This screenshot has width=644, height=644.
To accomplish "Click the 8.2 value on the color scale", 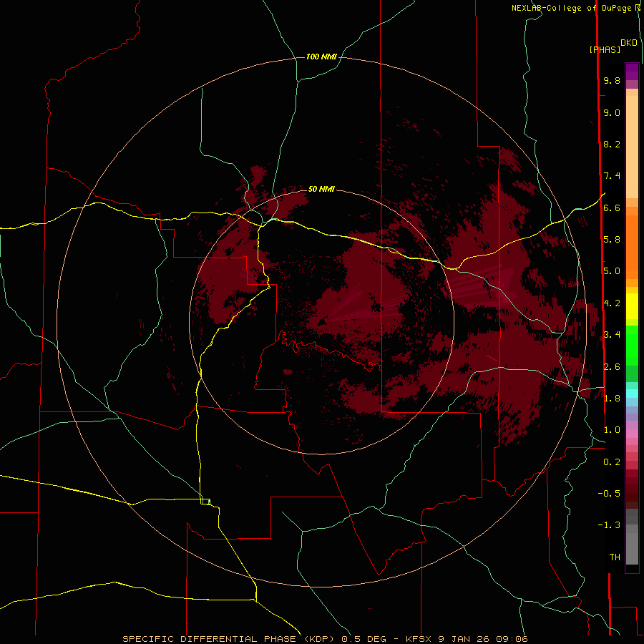I will pos(612,144).
